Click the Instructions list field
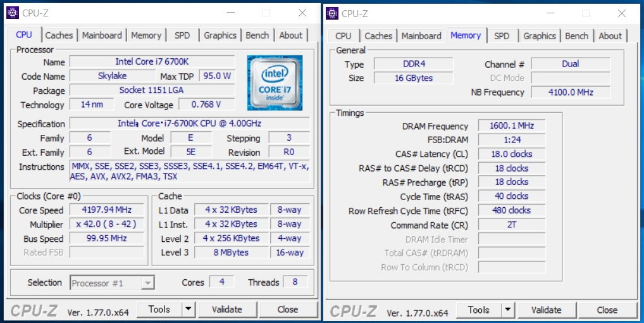644x323 pixels. pyautogui.click(x=190, y=172)
